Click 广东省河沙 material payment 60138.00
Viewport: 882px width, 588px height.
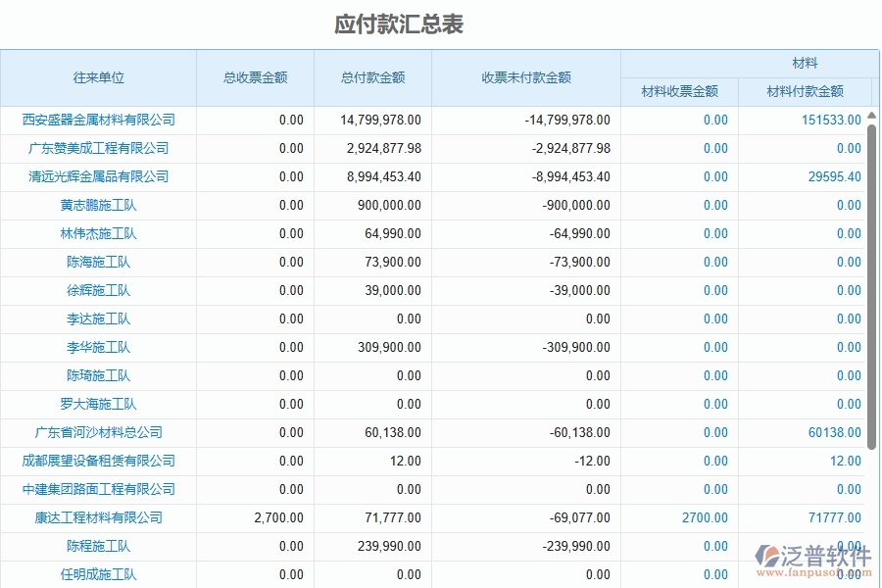834,432
